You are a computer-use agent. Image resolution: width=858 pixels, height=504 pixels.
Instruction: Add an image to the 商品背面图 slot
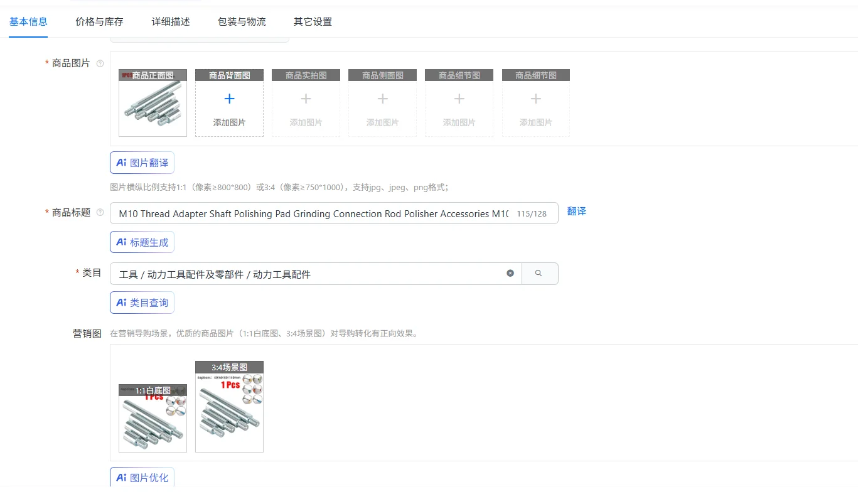(x=229, y=103)
